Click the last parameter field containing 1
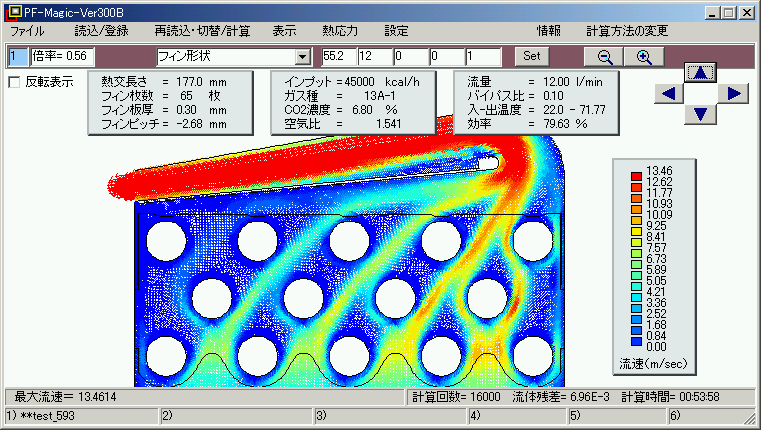 click(483, 56)
